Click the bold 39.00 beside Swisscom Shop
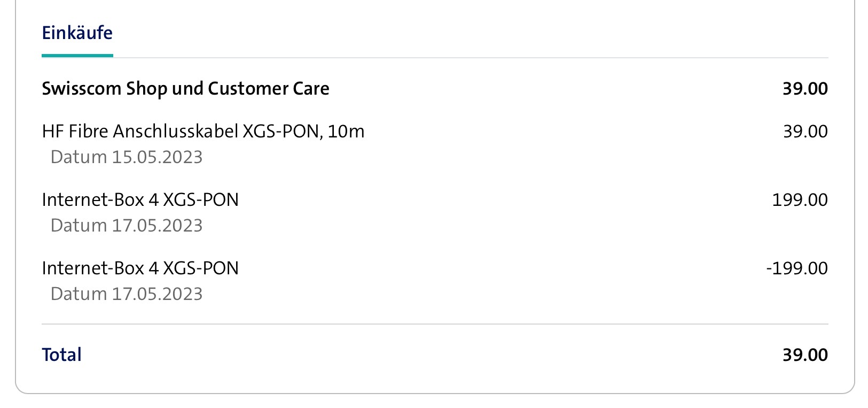This screenshot has width=868, height=408. tap(804, 89)
